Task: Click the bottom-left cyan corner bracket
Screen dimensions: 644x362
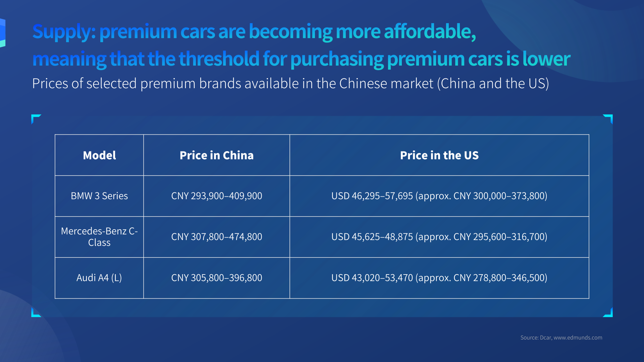Action: click(x=35, y=313)
